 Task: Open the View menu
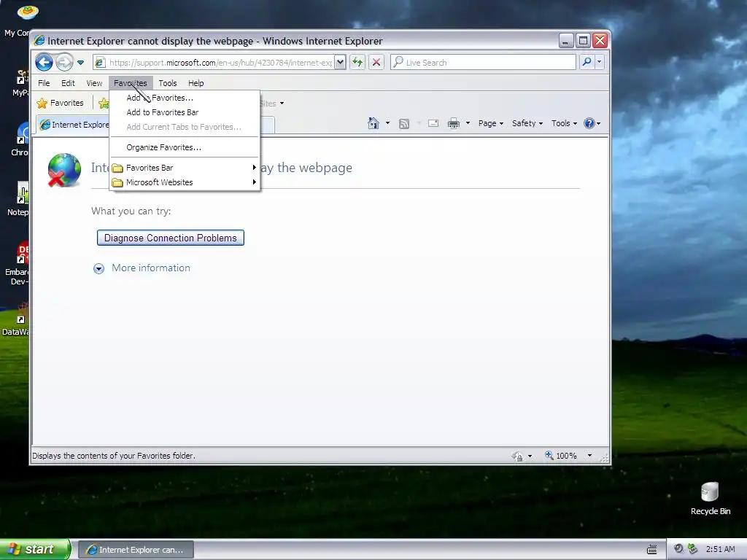pyautogui.click(x=94, y=83)
